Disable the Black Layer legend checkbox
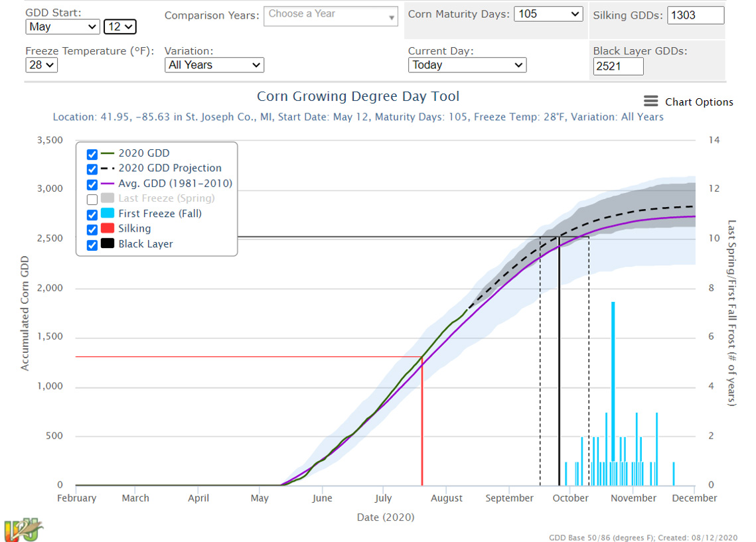Image resolution: width=756 pixels, height=542 pixels. [92, 244]
